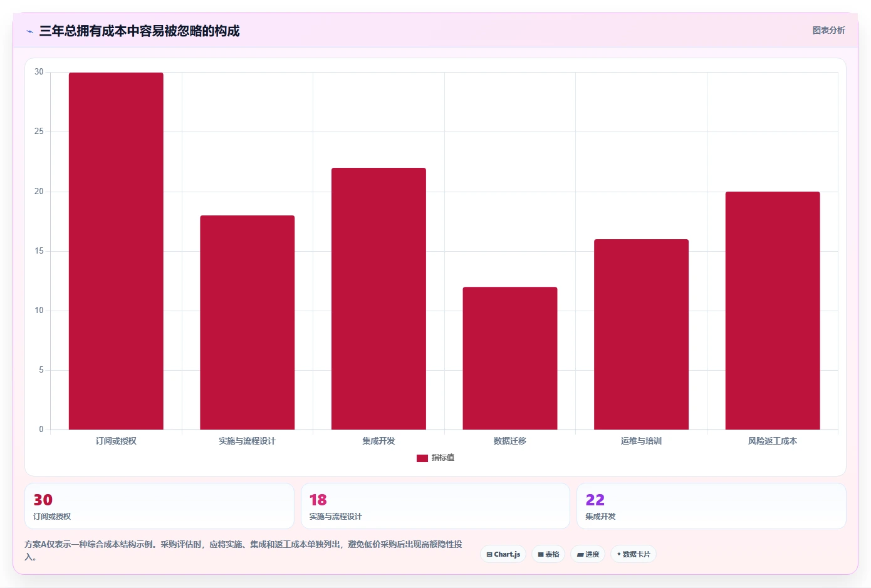Image resolution: width=871 pixels, height=588 pixels.
Task: Open the data card showing 30
Action: tap(159, 506)
